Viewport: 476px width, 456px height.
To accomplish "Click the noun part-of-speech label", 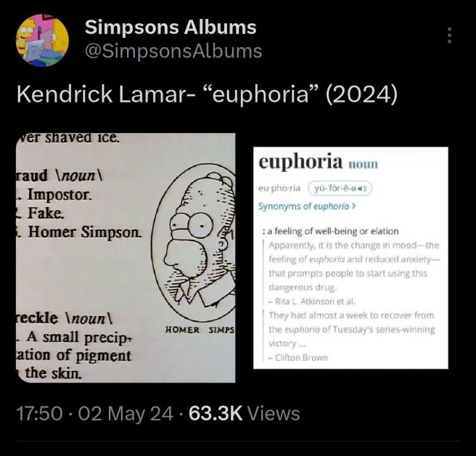I will tap(363, 164).
